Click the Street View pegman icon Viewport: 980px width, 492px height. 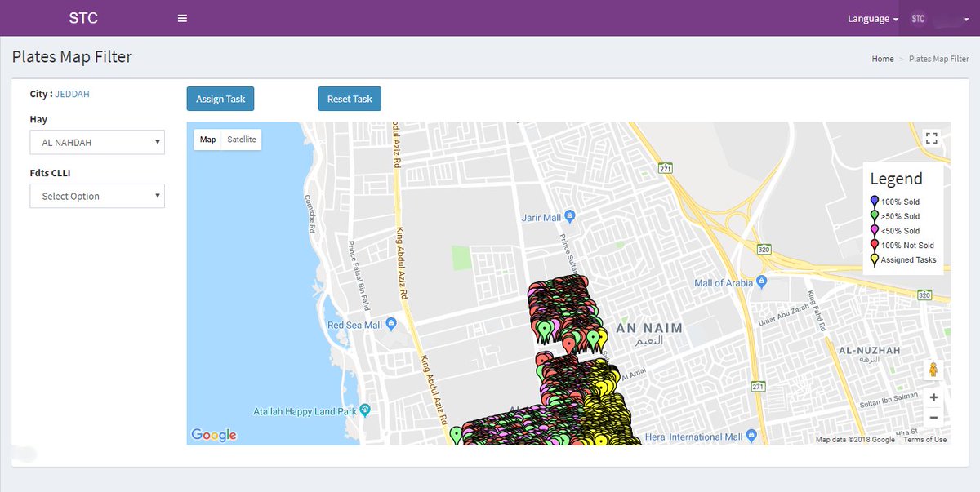(933, 370)
